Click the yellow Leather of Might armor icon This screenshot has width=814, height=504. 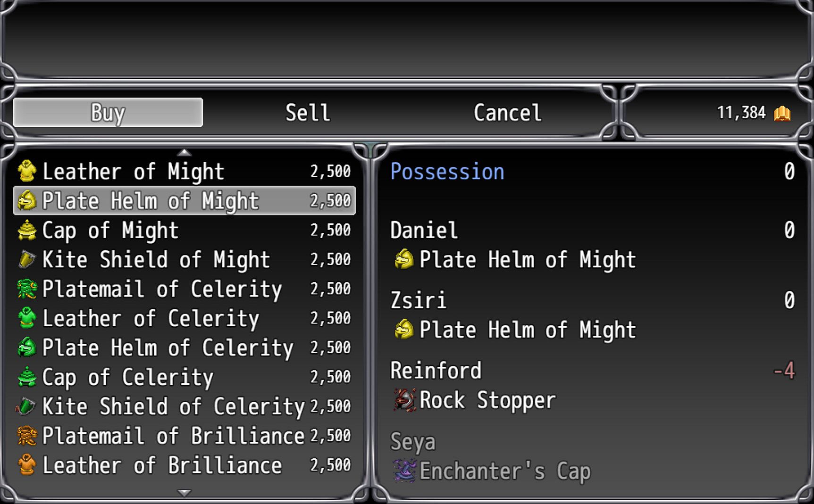pyautogui.click(x=27, y=171)
